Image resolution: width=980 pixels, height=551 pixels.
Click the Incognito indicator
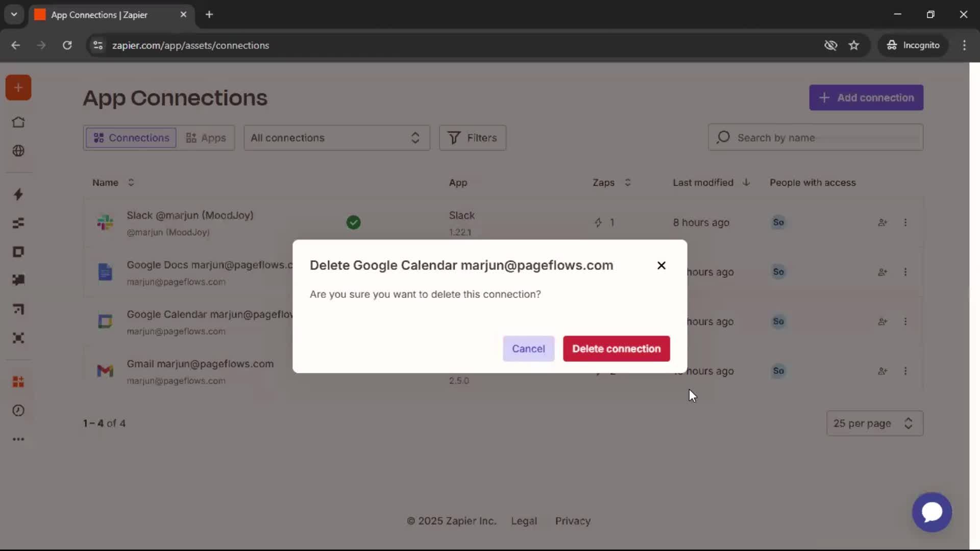913,45
